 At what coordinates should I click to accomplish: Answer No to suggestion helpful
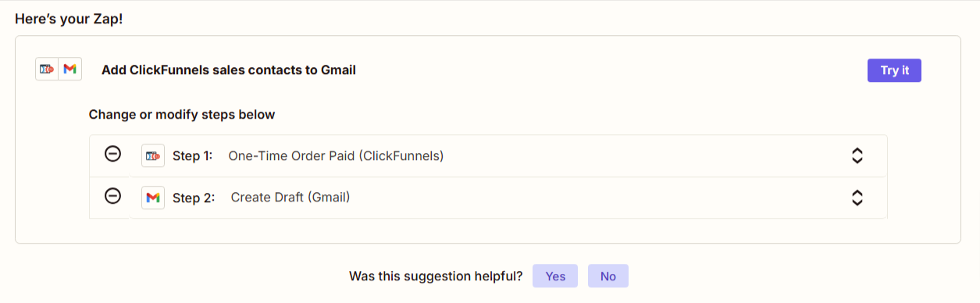click(x=608, y=276)
